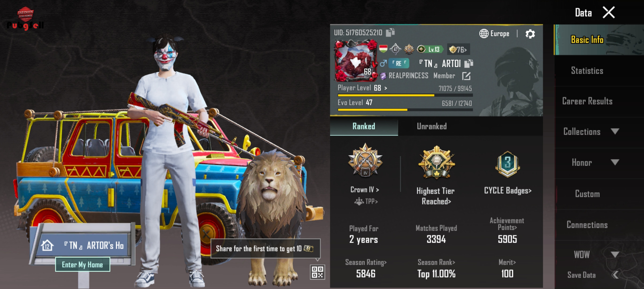This screenshot has height=289, width=644.
Task: Open the Lv.13 badge
Action: coord(430,49)
